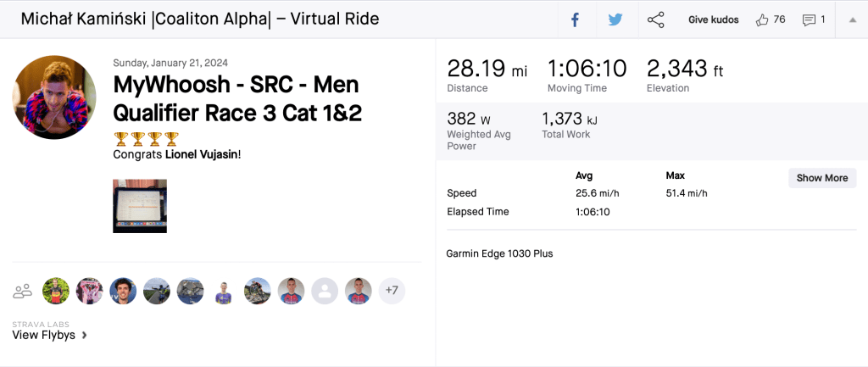This screenshot has width=868, height=367.
Task: Click the Give kudos button
Action: click(713, 20)
